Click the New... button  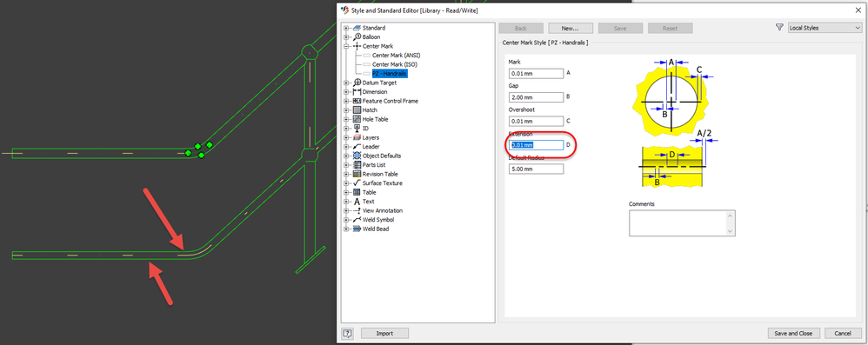point(571,28)
